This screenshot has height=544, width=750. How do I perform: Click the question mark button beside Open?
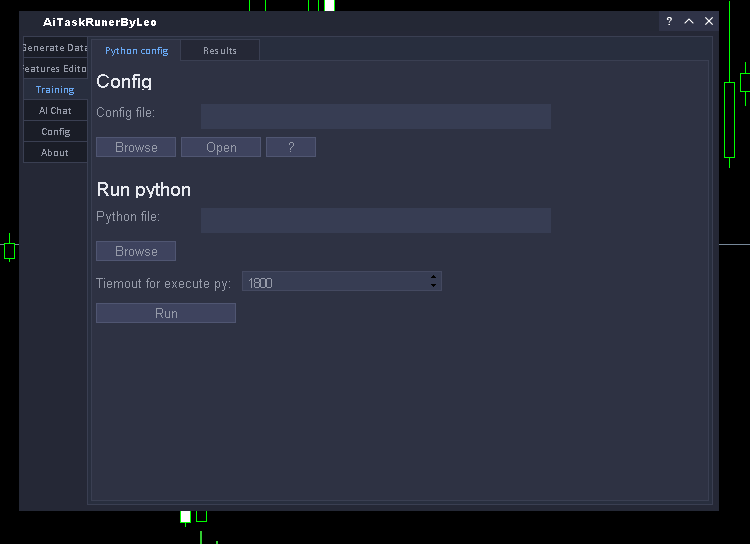coord(291,147)
